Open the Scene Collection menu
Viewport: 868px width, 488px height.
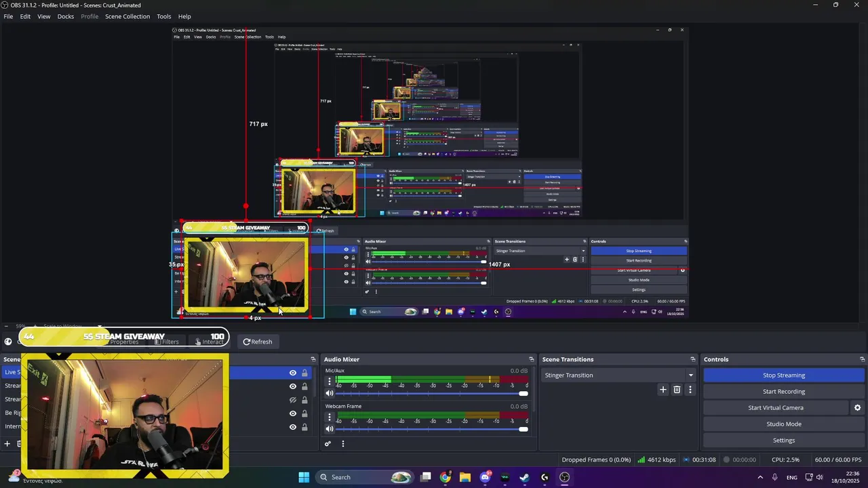127,16
